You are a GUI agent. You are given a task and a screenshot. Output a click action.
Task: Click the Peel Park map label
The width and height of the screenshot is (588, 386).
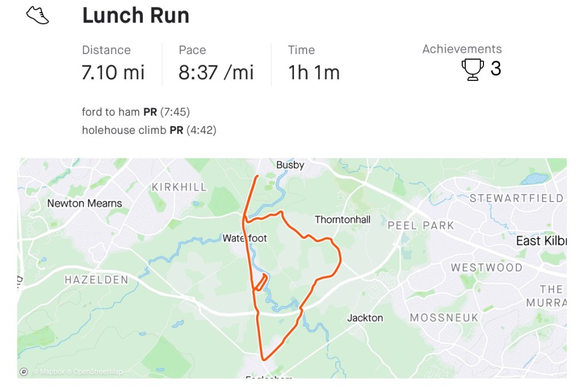421,225
